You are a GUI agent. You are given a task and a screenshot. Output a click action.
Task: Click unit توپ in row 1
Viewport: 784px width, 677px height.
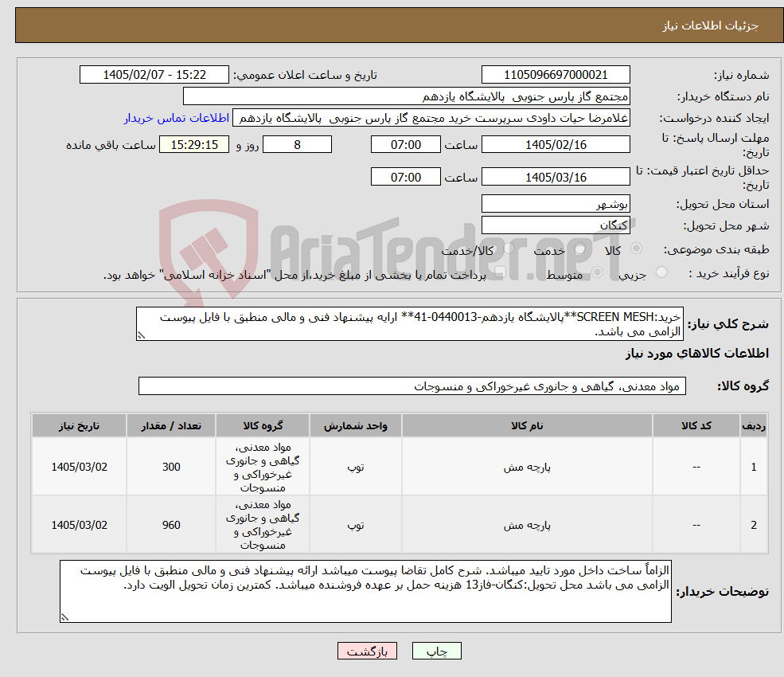pyautogui.click(x=356, y=468)
